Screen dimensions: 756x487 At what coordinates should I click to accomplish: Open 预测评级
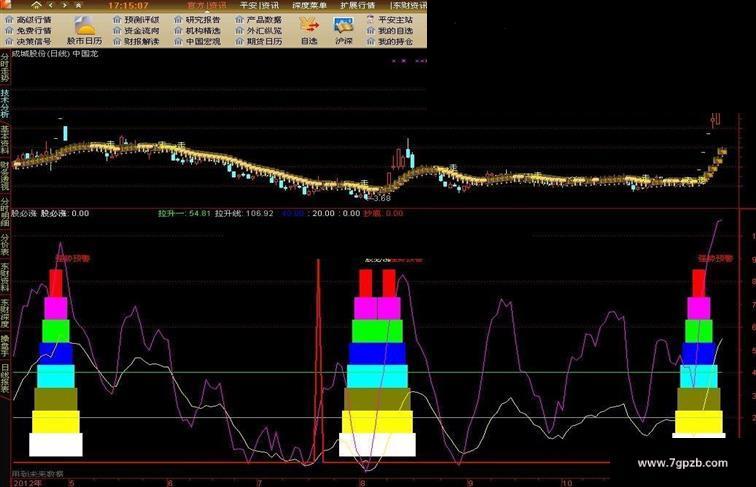(x=142, y=20)
